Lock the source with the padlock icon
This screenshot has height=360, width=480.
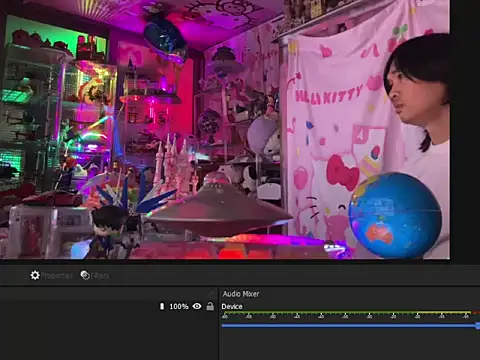coord(210,306)
